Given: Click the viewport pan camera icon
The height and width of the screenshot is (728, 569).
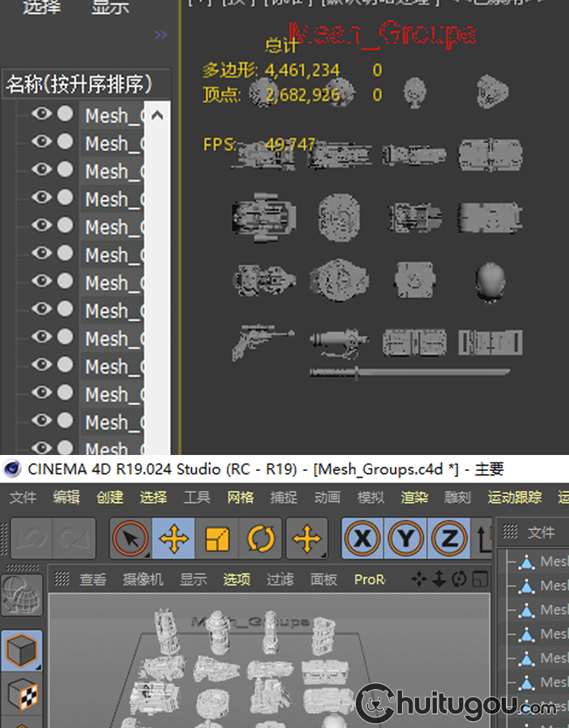Looking at the screenshot, I should click(419, 579).
